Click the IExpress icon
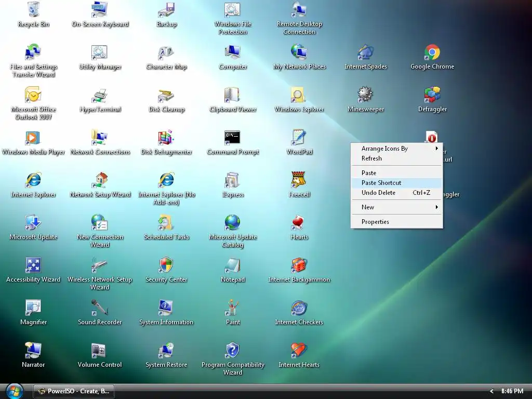The height and width of the screenshot is (399, 532). click(x=233, y=180)
